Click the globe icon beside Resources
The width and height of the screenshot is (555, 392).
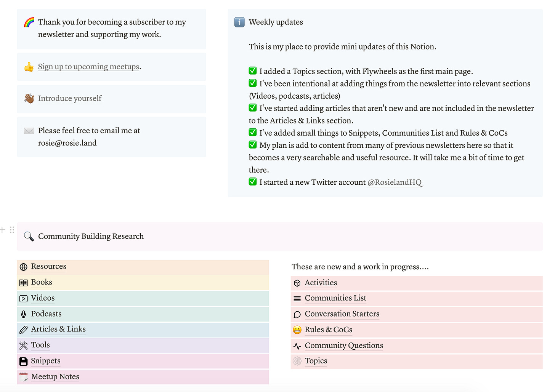coord(24,267)
